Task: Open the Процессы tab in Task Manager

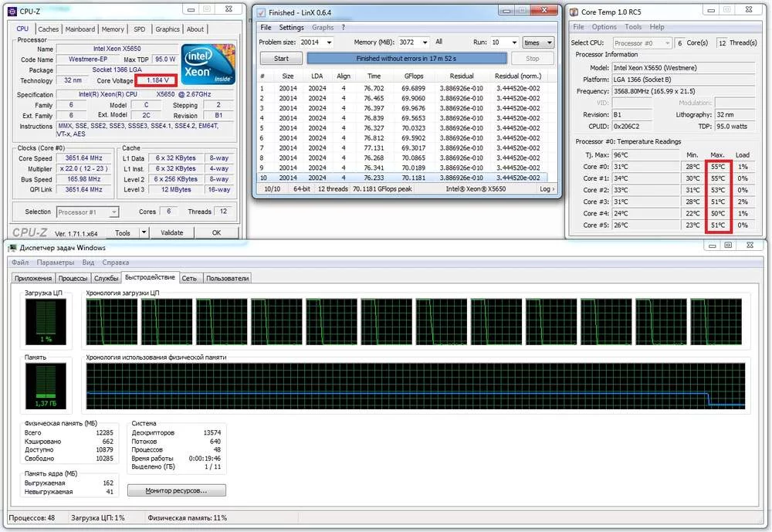Action: click(x=73, y=278)
